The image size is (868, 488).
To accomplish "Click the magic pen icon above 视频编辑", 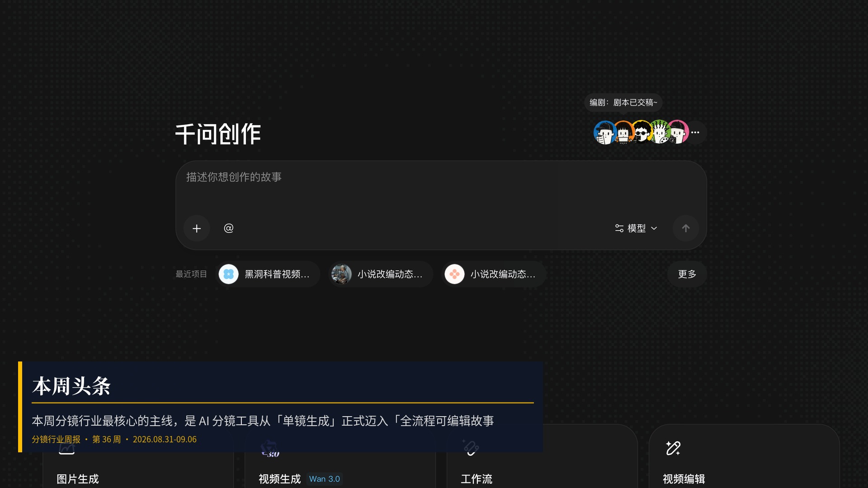I will coord(673,448).
